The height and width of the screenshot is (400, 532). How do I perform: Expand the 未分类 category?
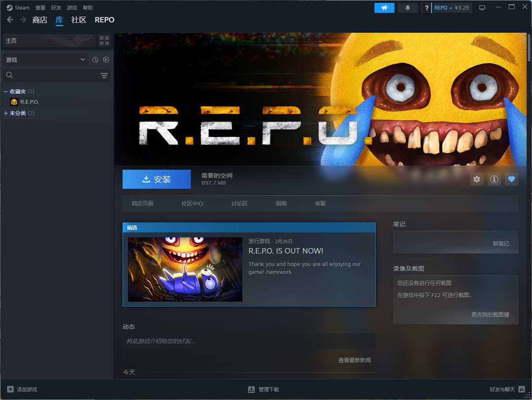tap(6, 113)
